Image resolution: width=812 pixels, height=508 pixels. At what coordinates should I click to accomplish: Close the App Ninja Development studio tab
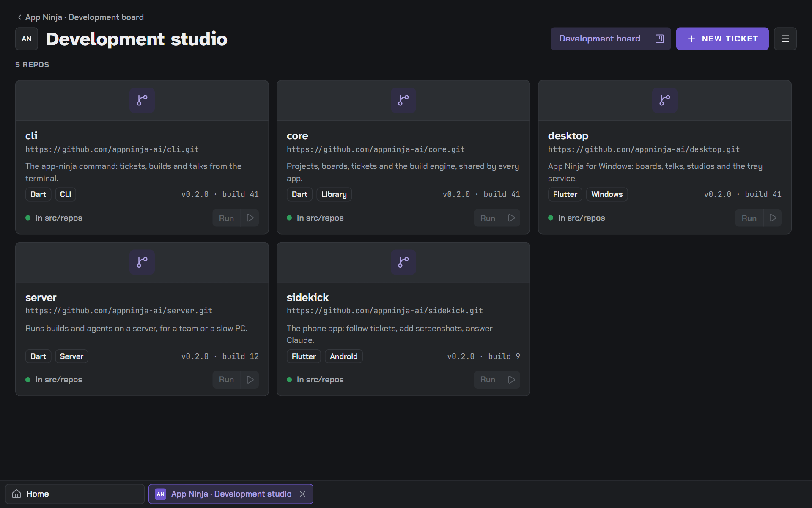point(302,494)
